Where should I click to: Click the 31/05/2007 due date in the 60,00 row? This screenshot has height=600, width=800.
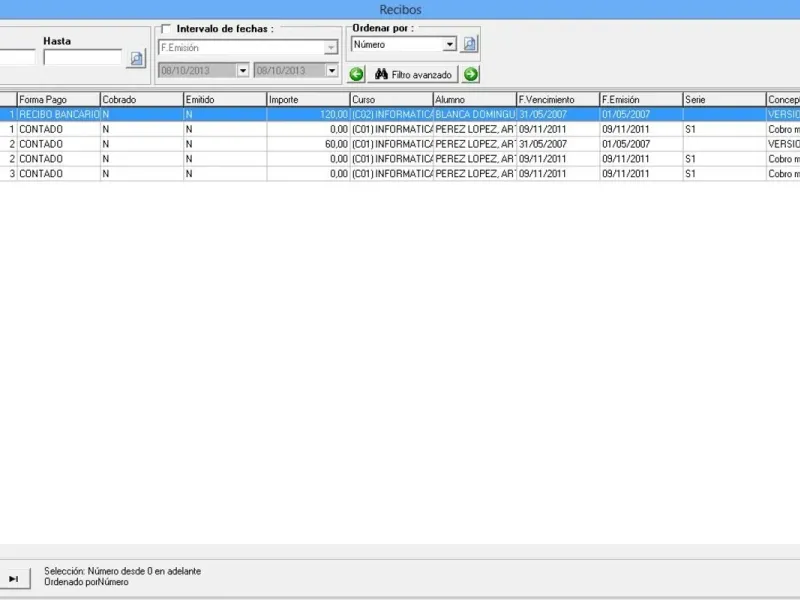click(558, 144)
